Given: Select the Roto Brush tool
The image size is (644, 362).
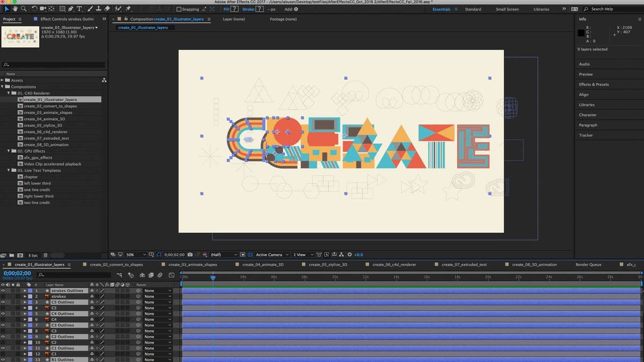Looking at the screenshot, I should click(x=118, y=9).
